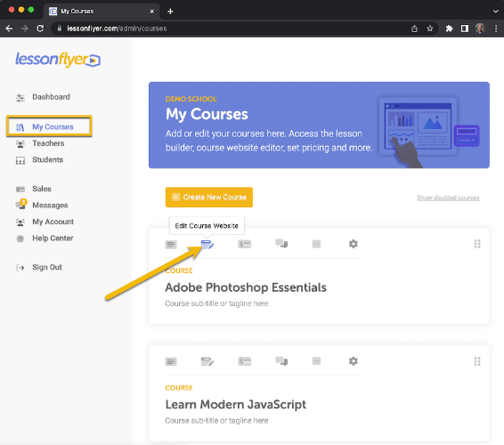This screenshot has width=504, height=445.
Task: Click the Share icon in address bar
Action: pos(414,28)
